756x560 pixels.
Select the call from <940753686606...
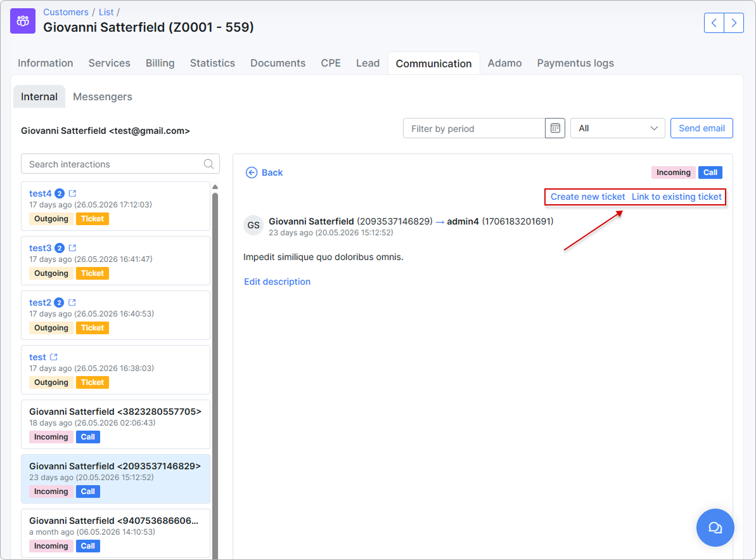pyautogui.click(x=115, y=533)
